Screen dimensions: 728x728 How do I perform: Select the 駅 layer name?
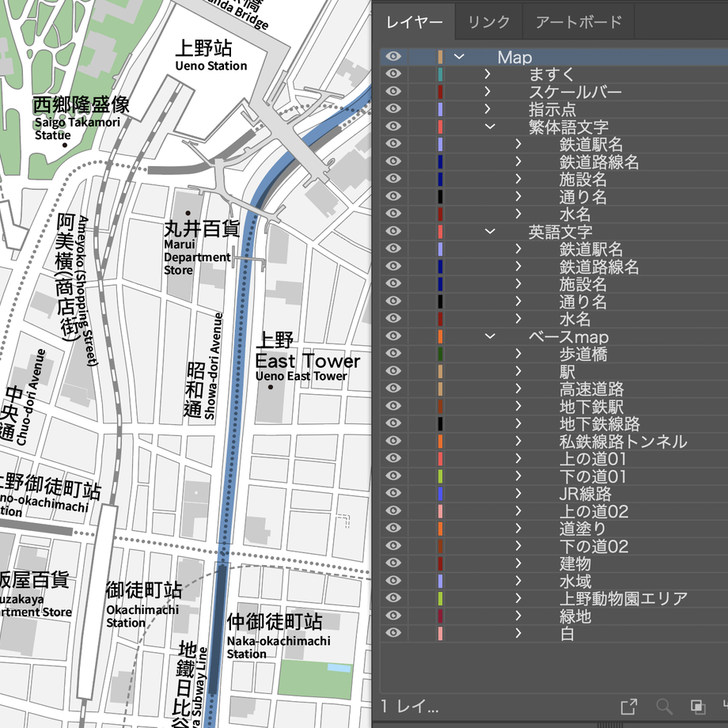point(567,371)
